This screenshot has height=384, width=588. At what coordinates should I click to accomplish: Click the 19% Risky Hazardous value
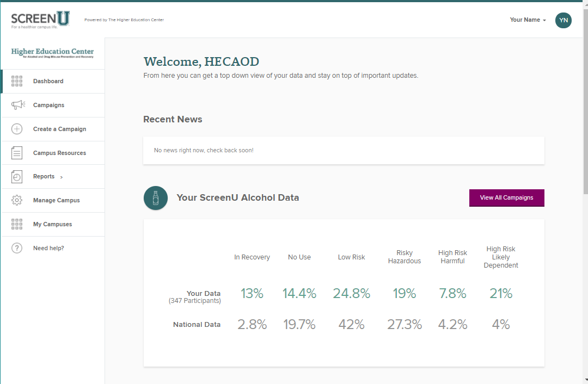pyautogui.click(x=404, y=293)
